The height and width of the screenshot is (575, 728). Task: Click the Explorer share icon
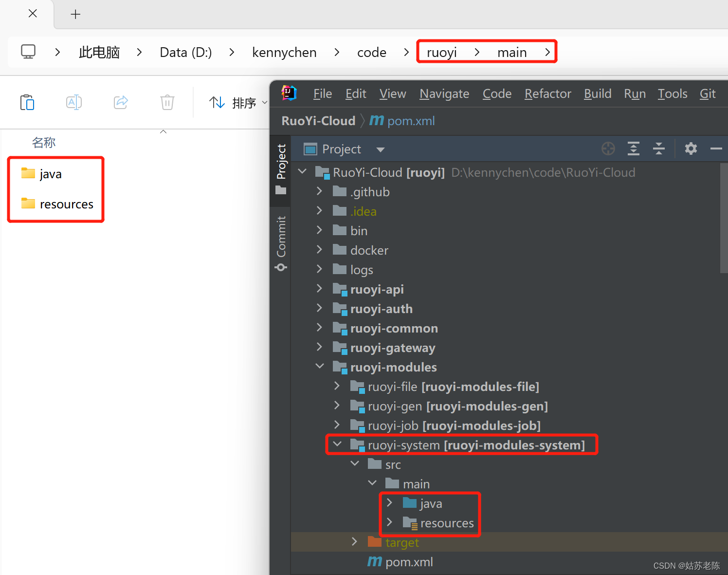click(x=121, y=102)
